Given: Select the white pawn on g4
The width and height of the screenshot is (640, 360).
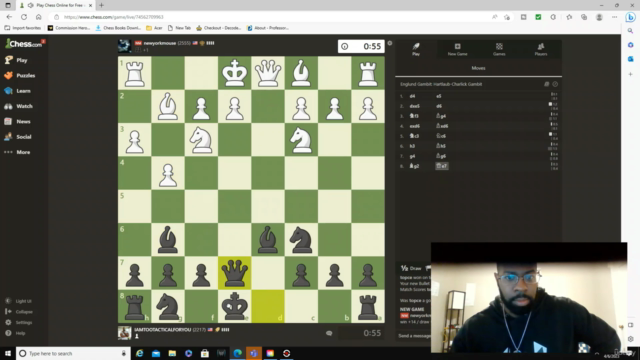Looking at the screenshot, I should coord(168,173).
